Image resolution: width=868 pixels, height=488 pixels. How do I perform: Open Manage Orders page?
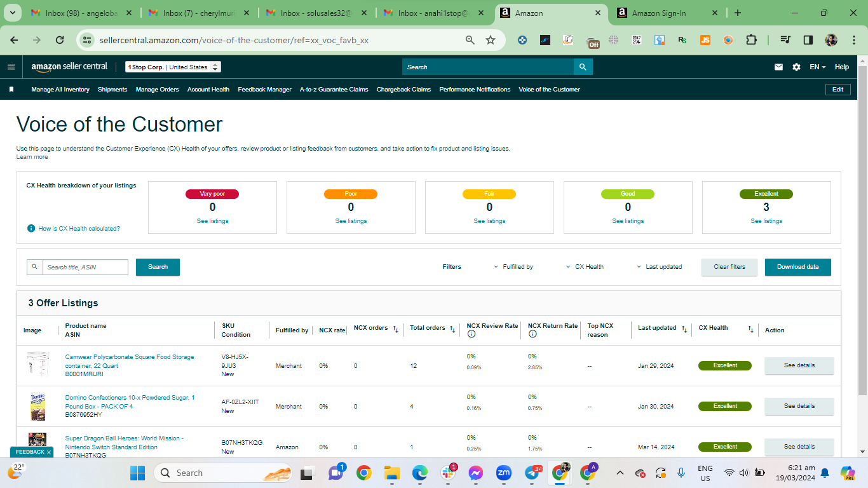157,90
